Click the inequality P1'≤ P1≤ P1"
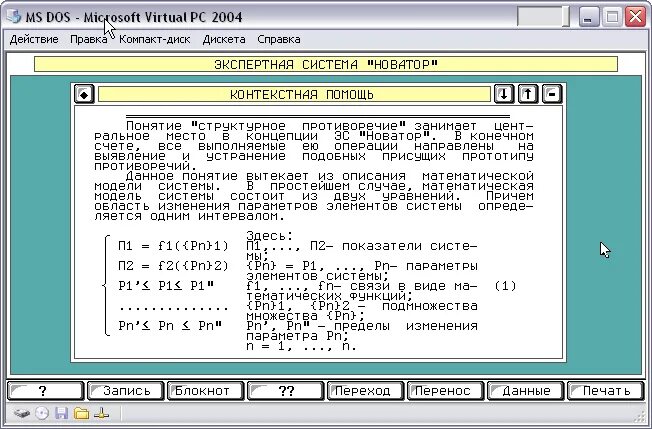652x429 pixels. click(166, 286)
